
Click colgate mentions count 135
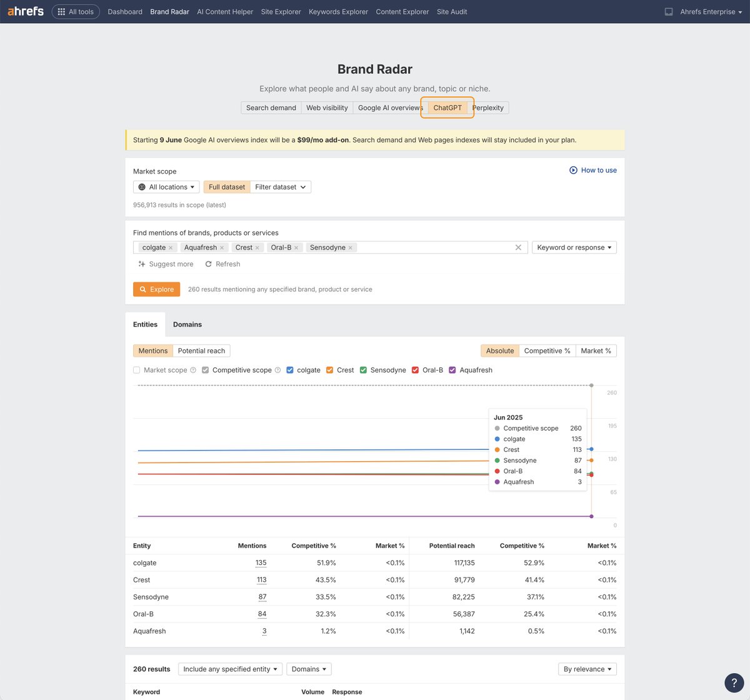[x=261, y=563]
